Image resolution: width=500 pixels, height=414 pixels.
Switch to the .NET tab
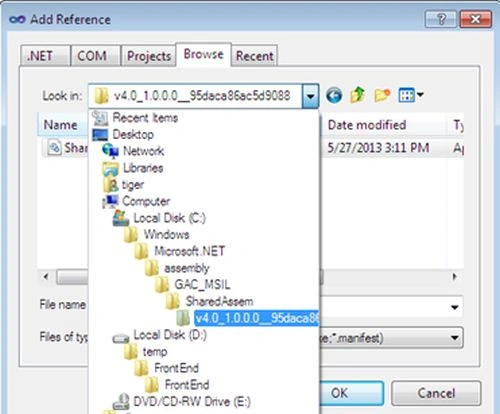[45, 56]
